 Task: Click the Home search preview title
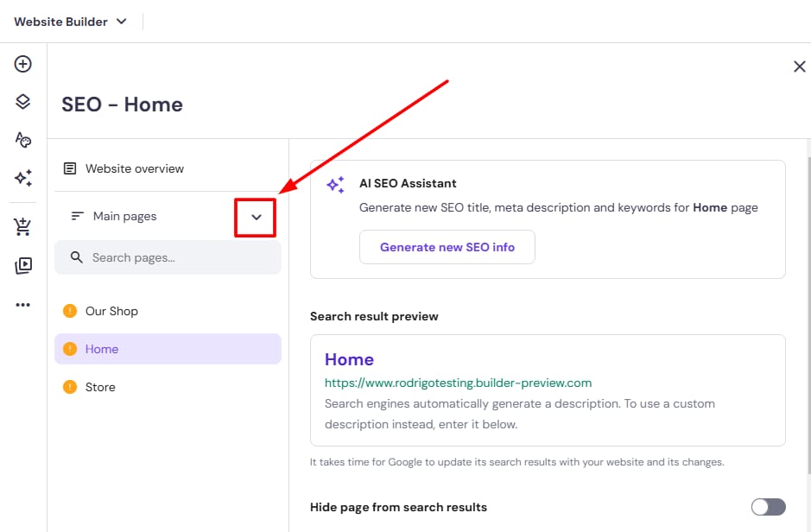349,359
